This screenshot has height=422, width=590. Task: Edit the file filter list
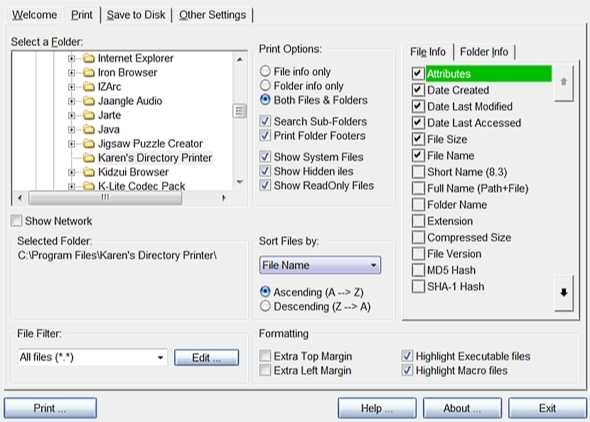point(206,357)
